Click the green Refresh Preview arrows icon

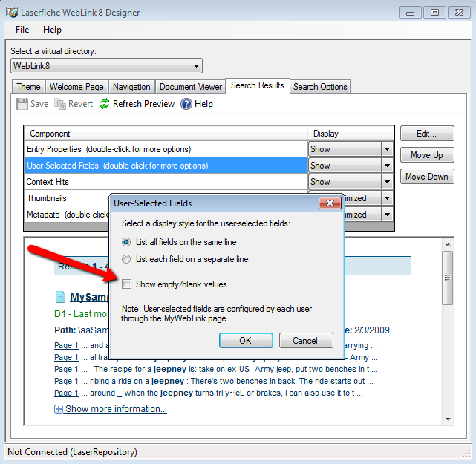[x=105, y=104]
